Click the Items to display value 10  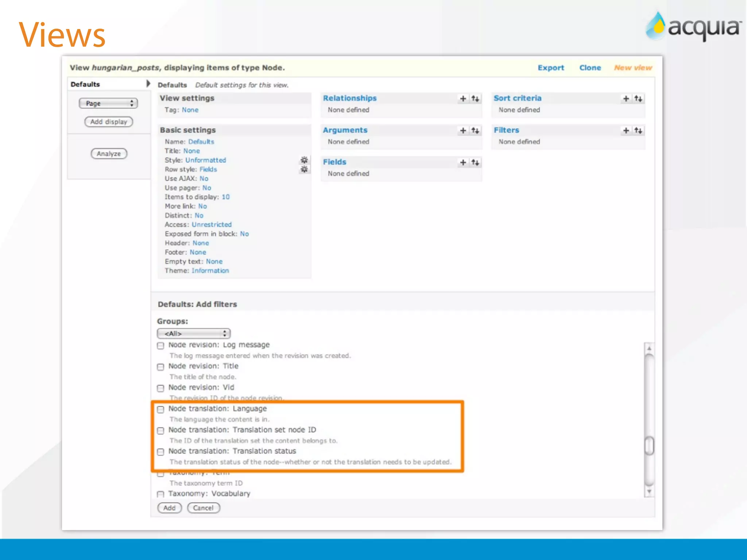coord(226,197)
